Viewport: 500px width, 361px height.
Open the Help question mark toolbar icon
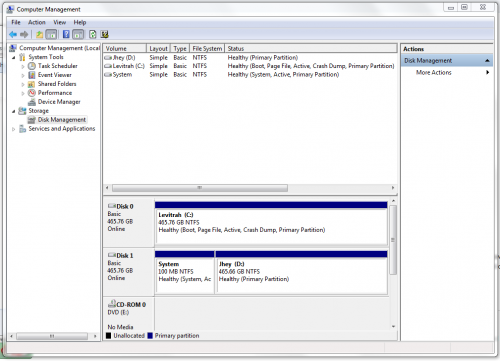66,34
